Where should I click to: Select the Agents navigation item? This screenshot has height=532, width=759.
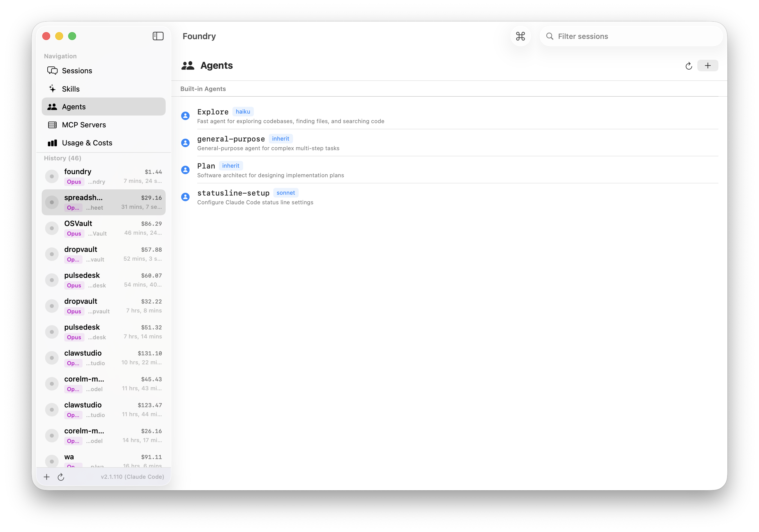(73, 107)
